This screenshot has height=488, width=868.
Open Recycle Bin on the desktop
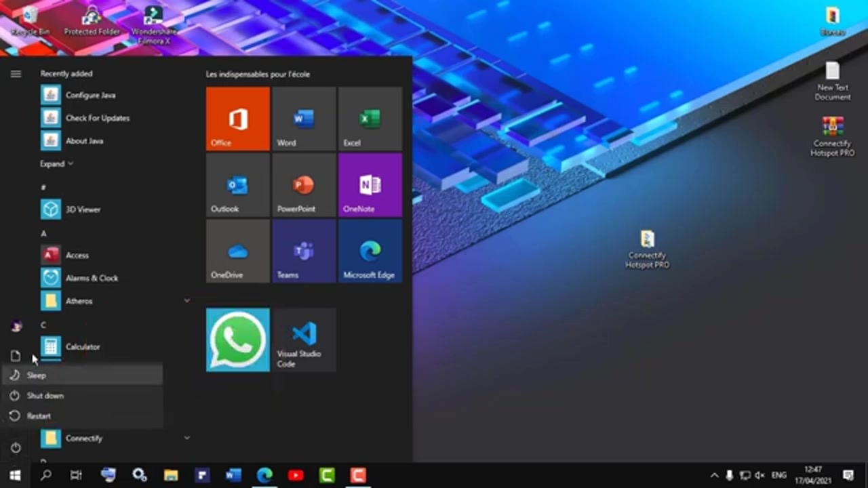pyautogui.click(x=31, y=21)
